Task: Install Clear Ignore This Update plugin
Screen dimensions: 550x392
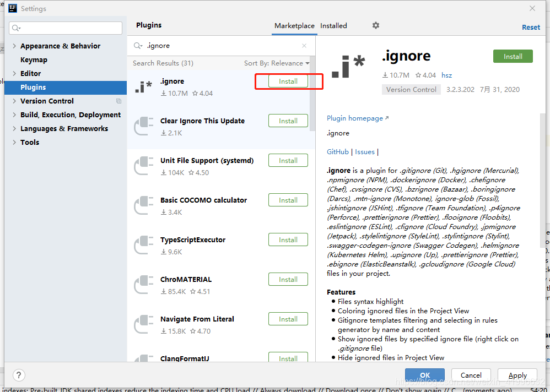Action: point(288,121)
